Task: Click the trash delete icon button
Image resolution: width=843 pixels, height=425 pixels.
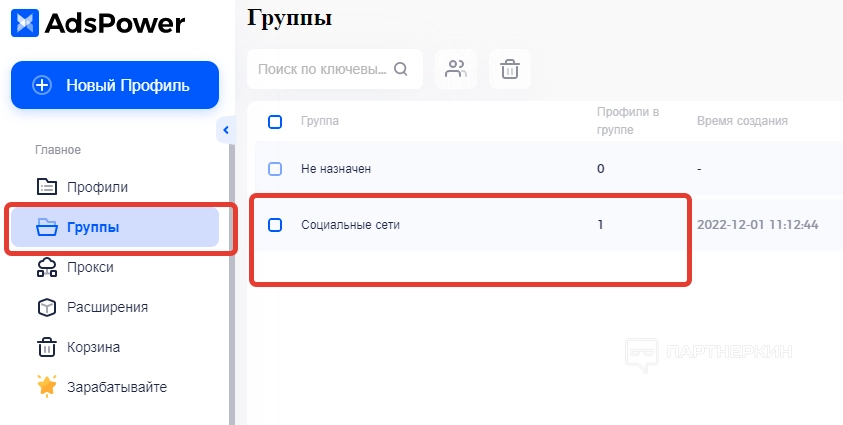Action: [x=510, y=69]
